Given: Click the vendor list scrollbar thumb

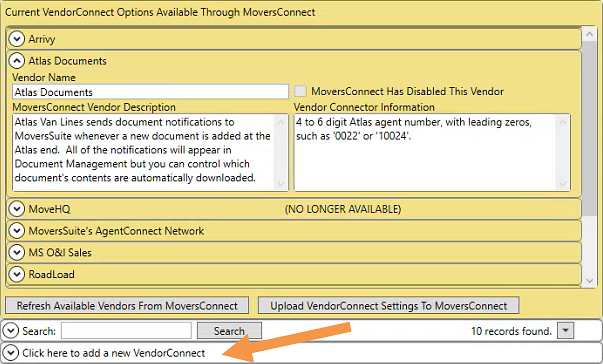Looking at the screenshot, I should [589, 129].
